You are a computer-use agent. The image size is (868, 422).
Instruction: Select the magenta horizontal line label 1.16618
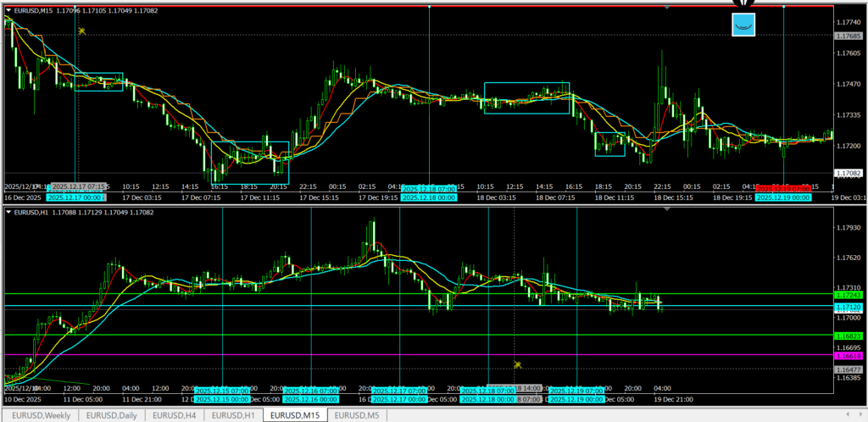click(x=848, y=356)
